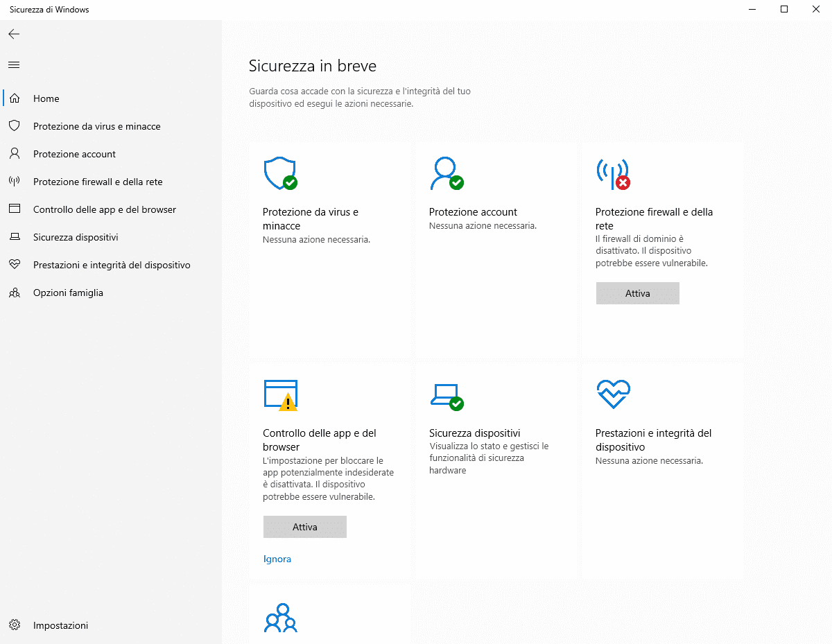Open Controllo delle app e del browser sidebar item
The width and height of the screenshot is (832, 644).
105,209
